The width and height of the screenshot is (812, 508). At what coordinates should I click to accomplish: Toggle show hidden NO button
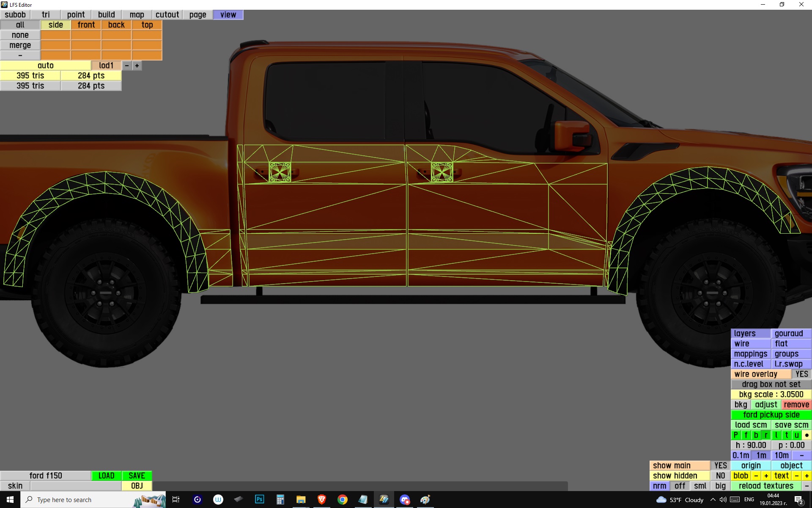tap(720, 476)
